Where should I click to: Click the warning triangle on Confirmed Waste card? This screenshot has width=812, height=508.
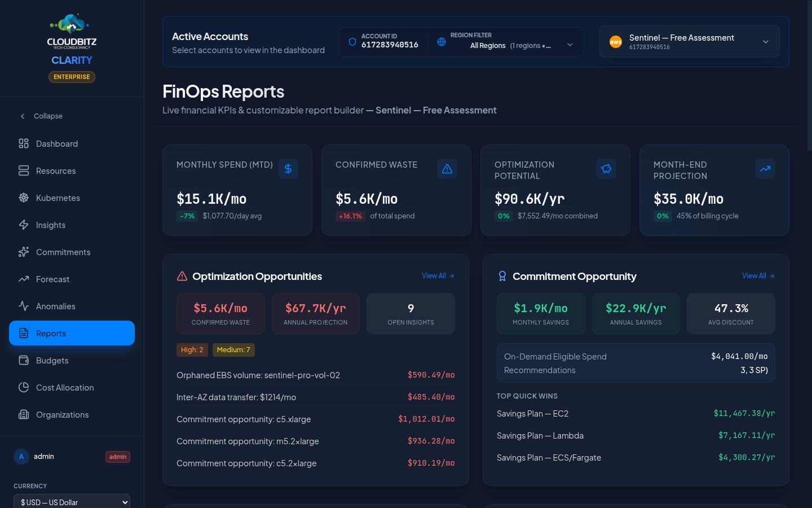(447, 169)
